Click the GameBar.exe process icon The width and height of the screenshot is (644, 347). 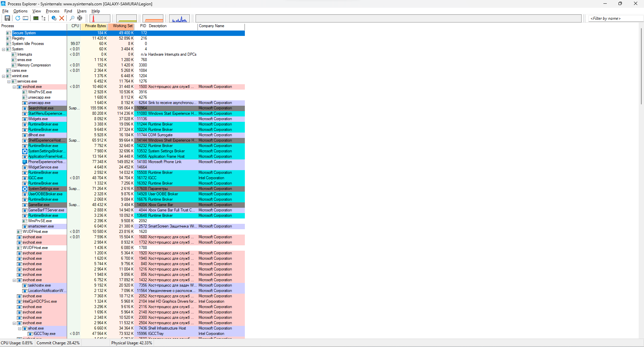point(25,205)
